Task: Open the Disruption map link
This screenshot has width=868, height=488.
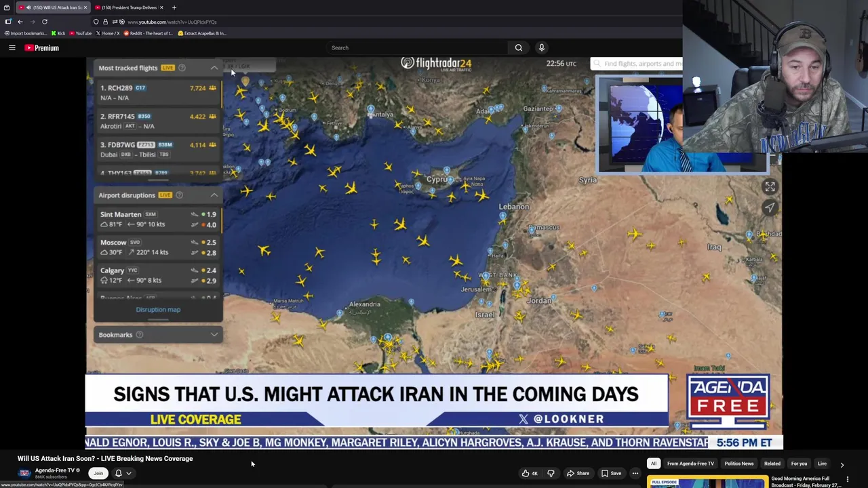Action: tap(158, 310)
